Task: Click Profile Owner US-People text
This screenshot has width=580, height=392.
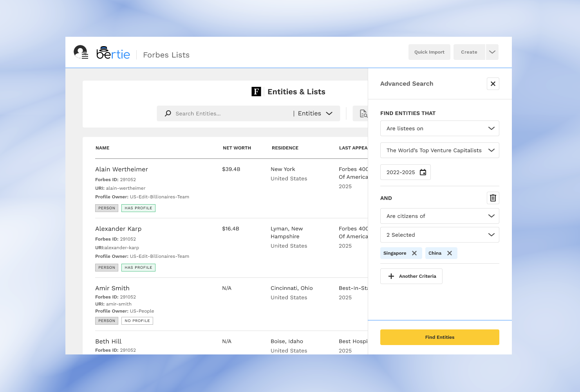Action: point(125,311)
